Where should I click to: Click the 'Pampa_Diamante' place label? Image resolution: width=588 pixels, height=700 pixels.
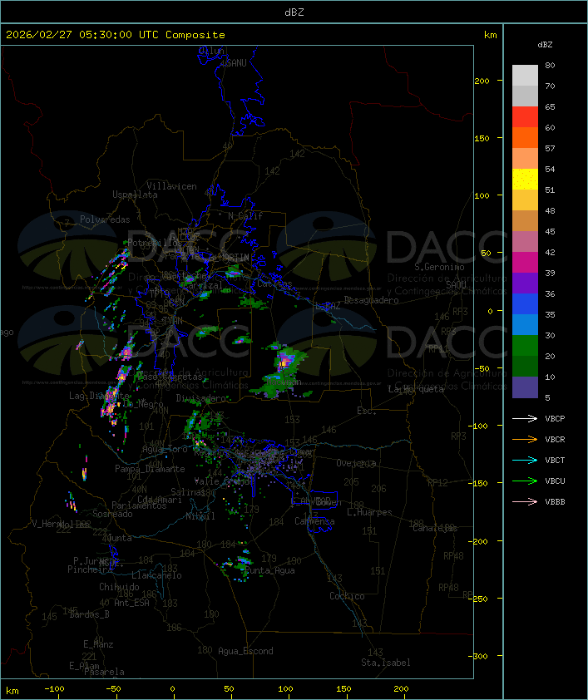click(x=150, y=469)
